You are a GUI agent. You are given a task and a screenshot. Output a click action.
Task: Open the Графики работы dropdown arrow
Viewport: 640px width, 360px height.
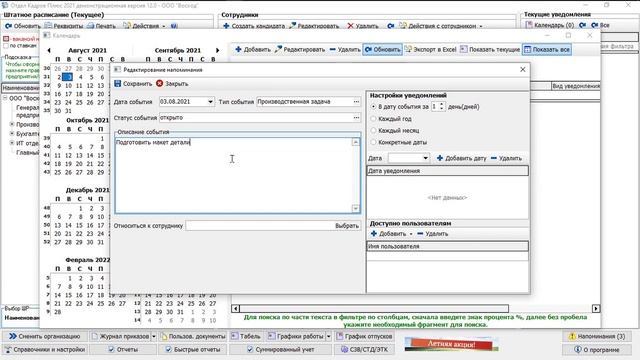329,336
